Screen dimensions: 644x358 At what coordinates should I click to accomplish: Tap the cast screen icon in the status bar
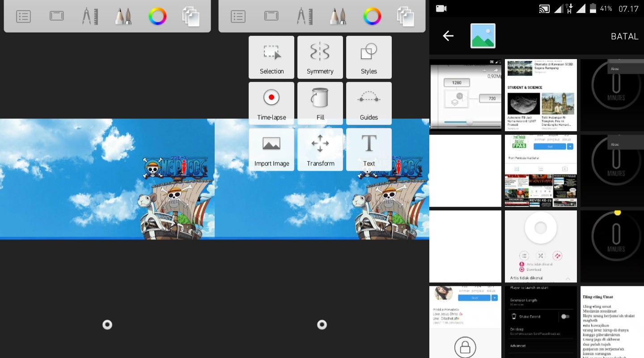[544, 9]
